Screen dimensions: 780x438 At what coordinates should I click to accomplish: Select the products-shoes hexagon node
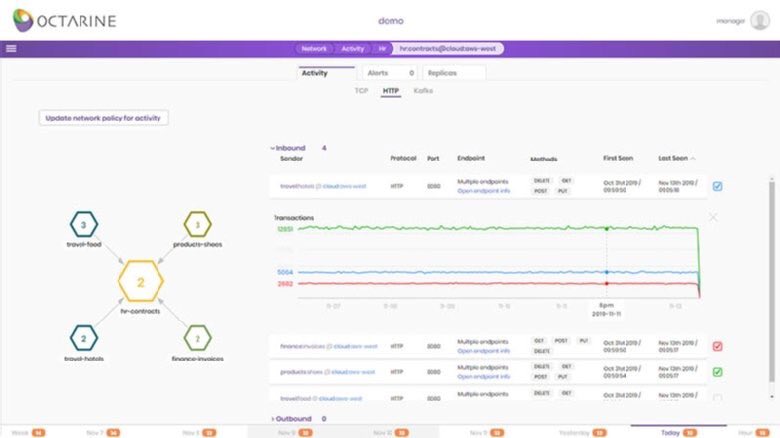(x=197, y=224)
